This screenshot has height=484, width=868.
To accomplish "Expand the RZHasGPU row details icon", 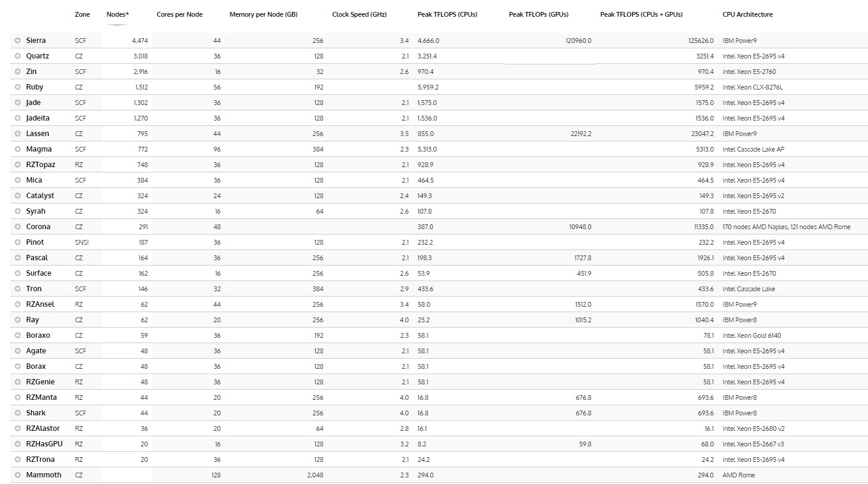I will click(18, 444).
